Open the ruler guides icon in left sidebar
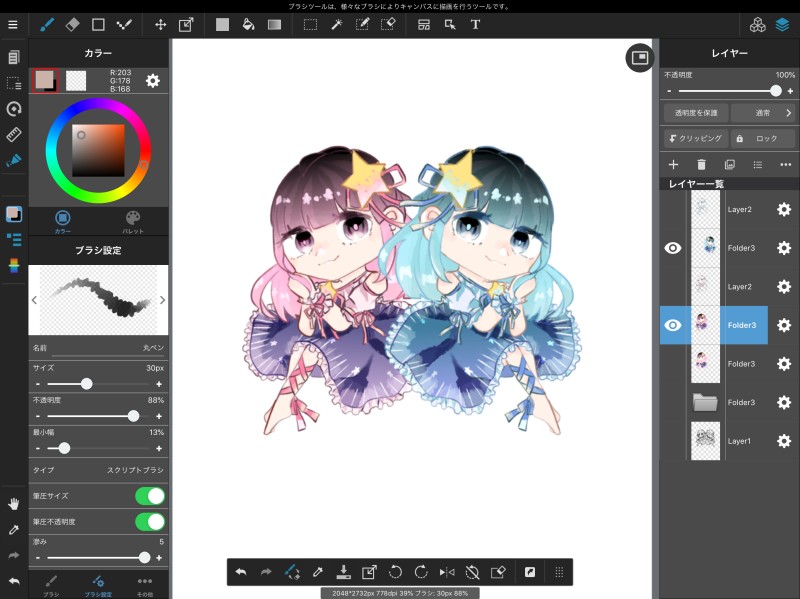 point(14,135)
